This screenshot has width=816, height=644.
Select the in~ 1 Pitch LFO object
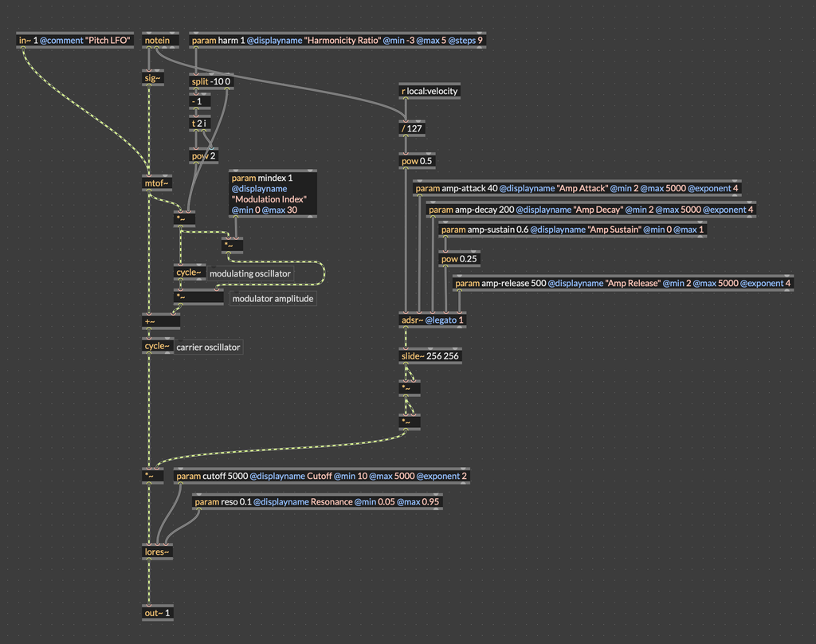pyautogui.click(x=74, y=40)
